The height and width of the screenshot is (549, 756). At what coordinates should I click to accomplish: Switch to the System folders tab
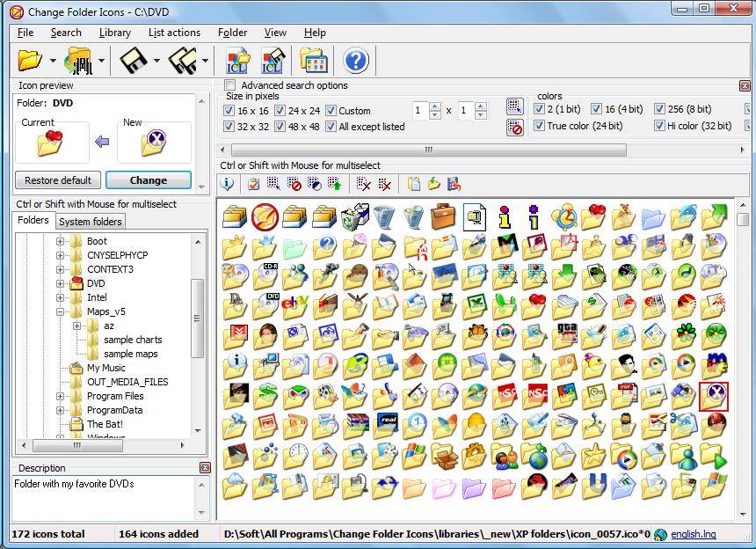click(x=90, y=222)
